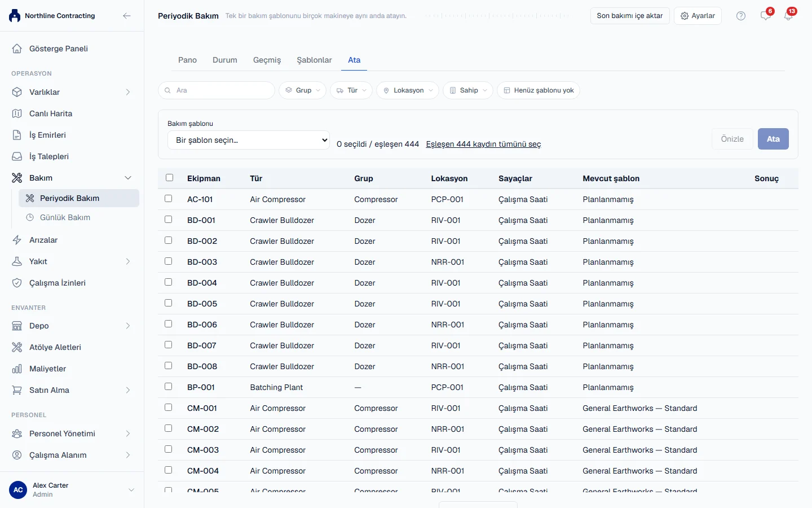The image size is (812, 508).
Task: Check the box for AC-101
Action: 168,199
